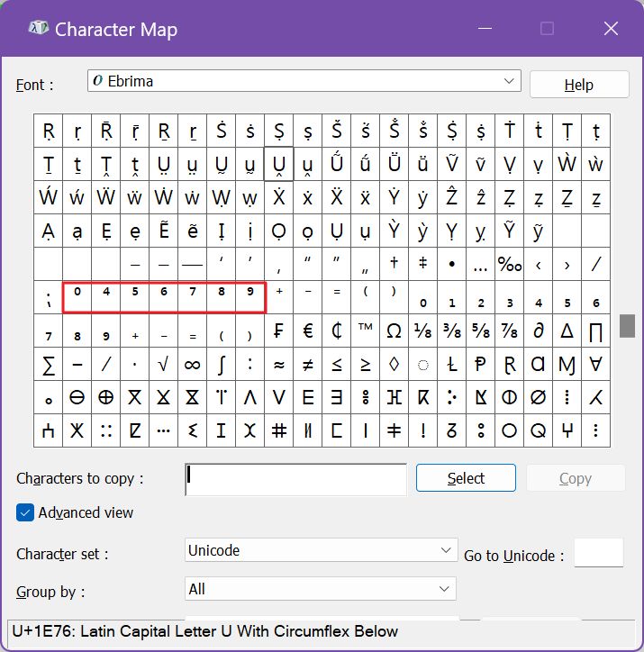The width and height of the screenshot is (644, 652).
Task: Pick capital E with tilde Ẽ
Action: pos(163,231)
